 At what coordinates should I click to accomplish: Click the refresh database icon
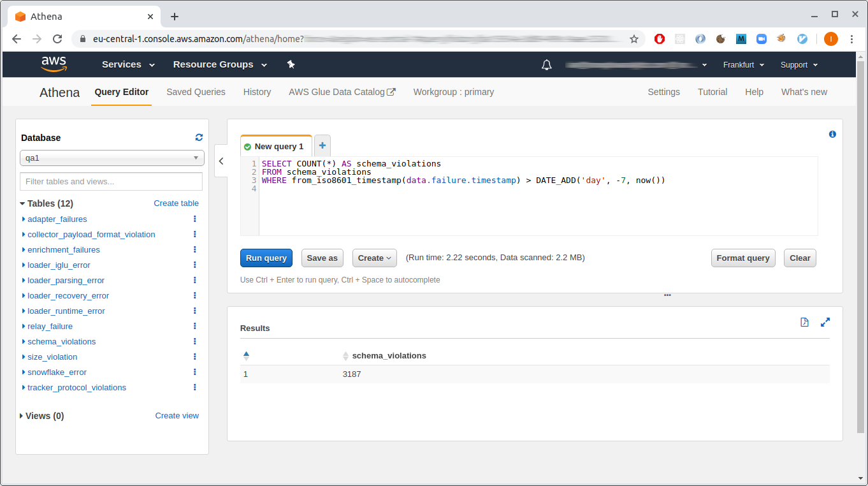pyautogui.click(x=199, y=137)
